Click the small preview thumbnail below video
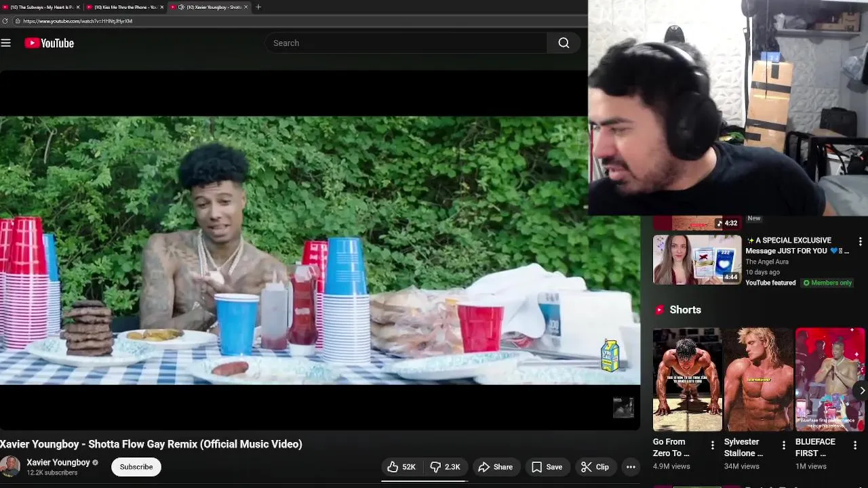The width and height of the screenshot is (868, 488). pyautogui.click(x=623, y=407)
